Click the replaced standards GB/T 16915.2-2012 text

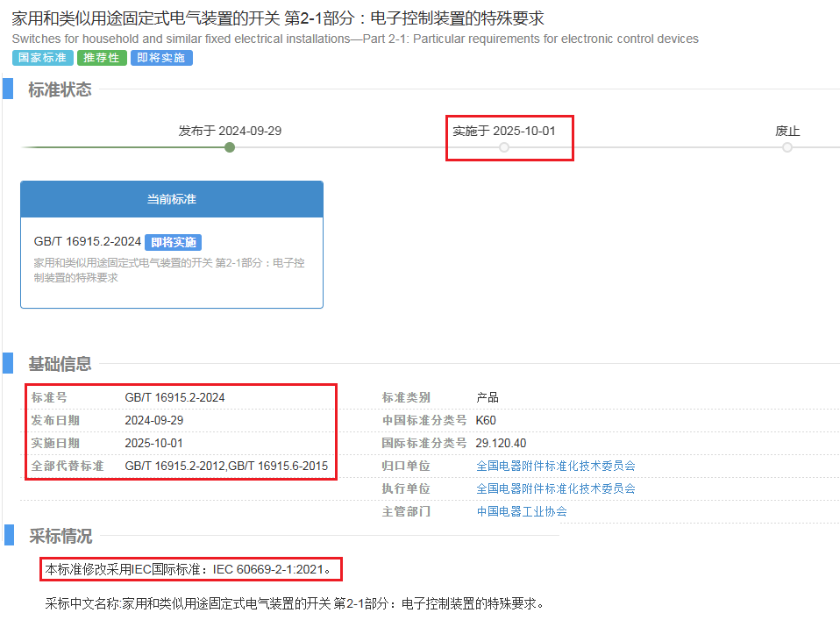coord(174,466)
